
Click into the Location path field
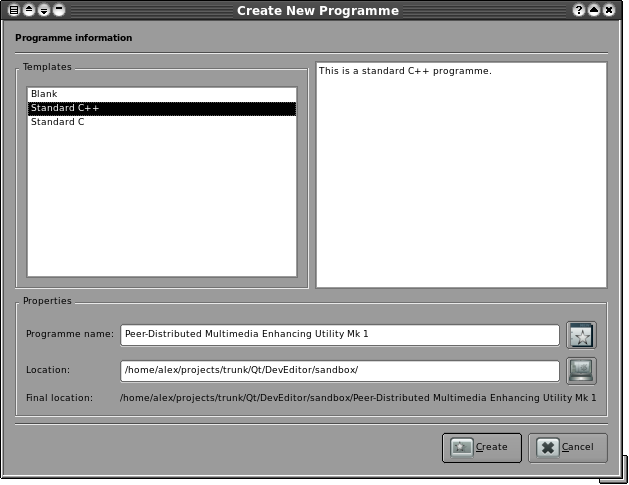pyautogui.click(x=340, y=370)
